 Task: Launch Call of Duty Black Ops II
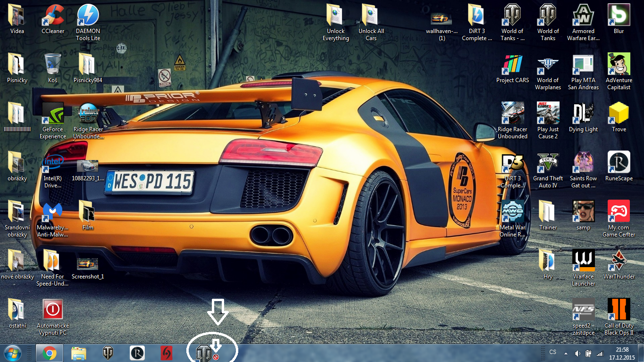(x=619, y=310)
